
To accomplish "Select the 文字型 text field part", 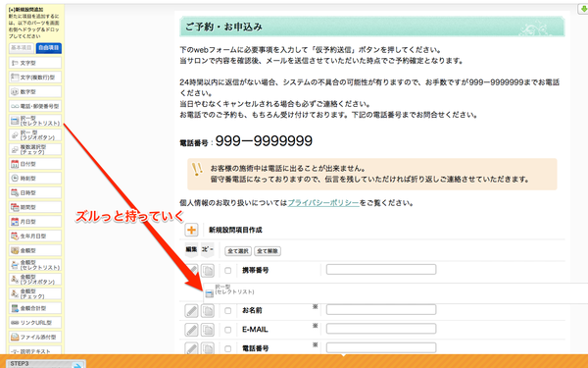I will [35, 63].
